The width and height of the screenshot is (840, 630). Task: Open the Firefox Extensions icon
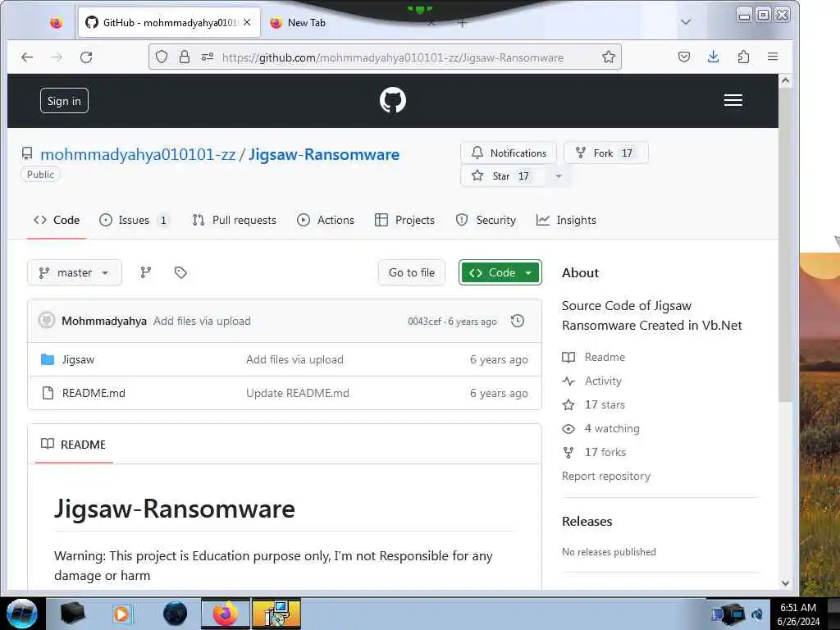click(x=743, y=57)
